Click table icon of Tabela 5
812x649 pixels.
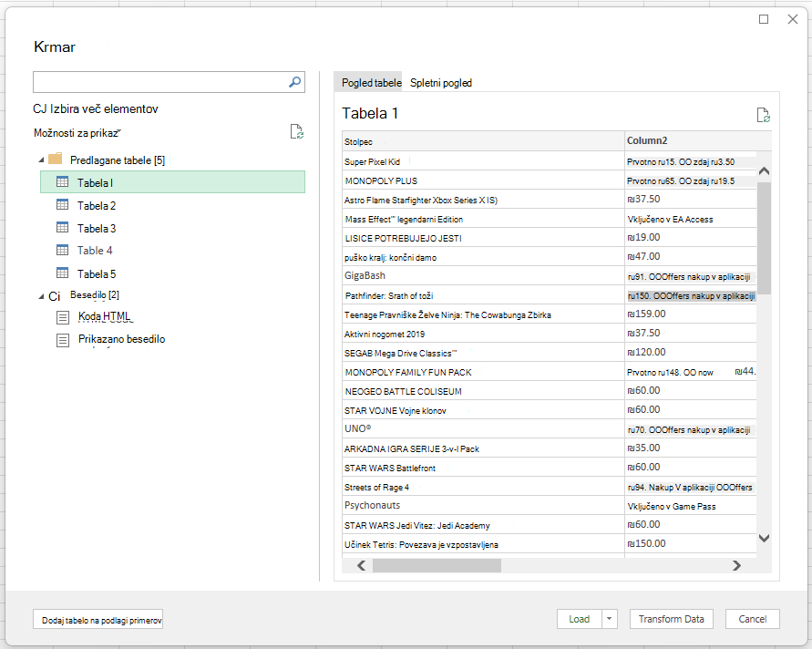pos(62,273)
